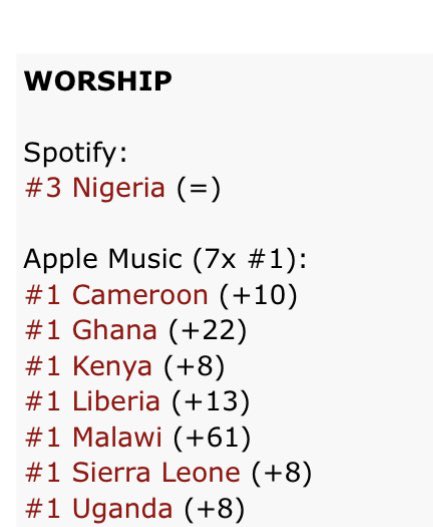Open the #3 Nigeria Spotify link
Image resolution: width=433 pixels, height=527 pixels.
[x=95, y=188]
